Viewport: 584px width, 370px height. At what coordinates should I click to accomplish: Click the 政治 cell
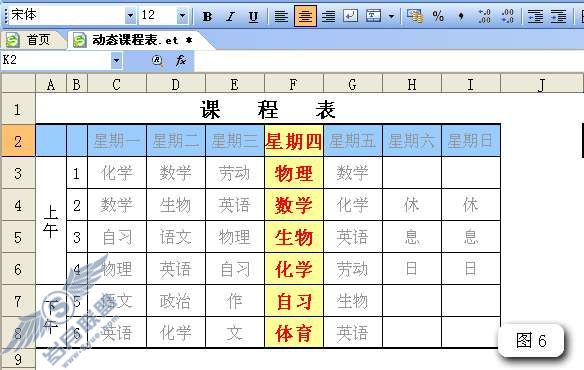[176, 301]
